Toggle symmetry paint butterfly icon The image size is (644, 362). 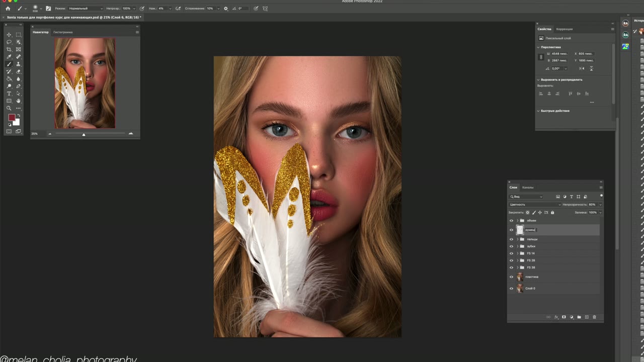coord(265,9)
